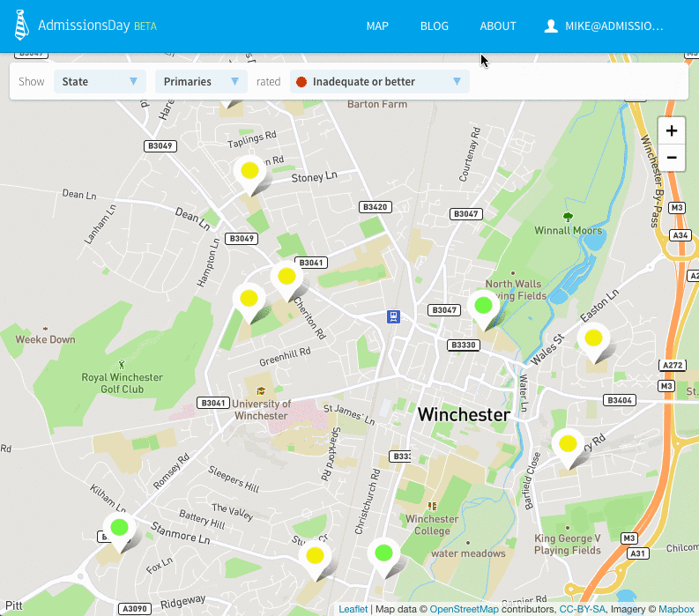Click the Royal Winchester Golf Club icon

point(122,364)
